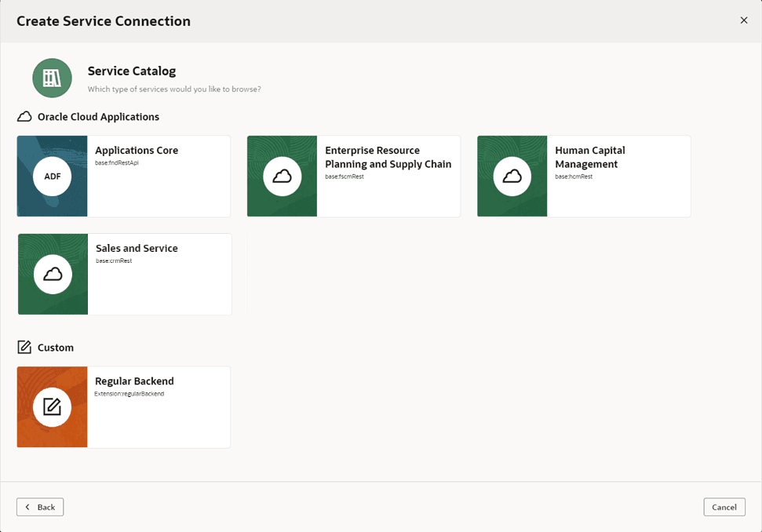The image size is (762, 532).
Task: Click the base:crmRest label
Action: (x=114, y=261)
